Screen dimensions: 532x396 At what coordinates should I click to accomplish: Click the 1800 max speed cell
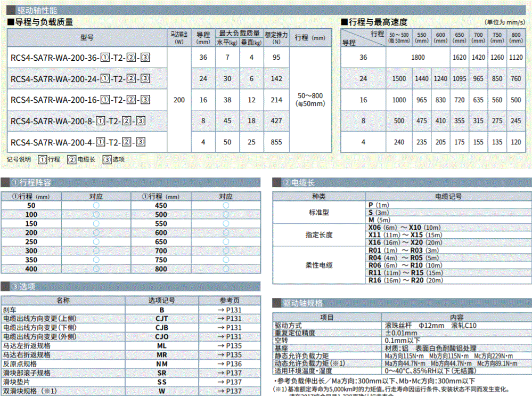pyautogui.click(x=418, y=58)
